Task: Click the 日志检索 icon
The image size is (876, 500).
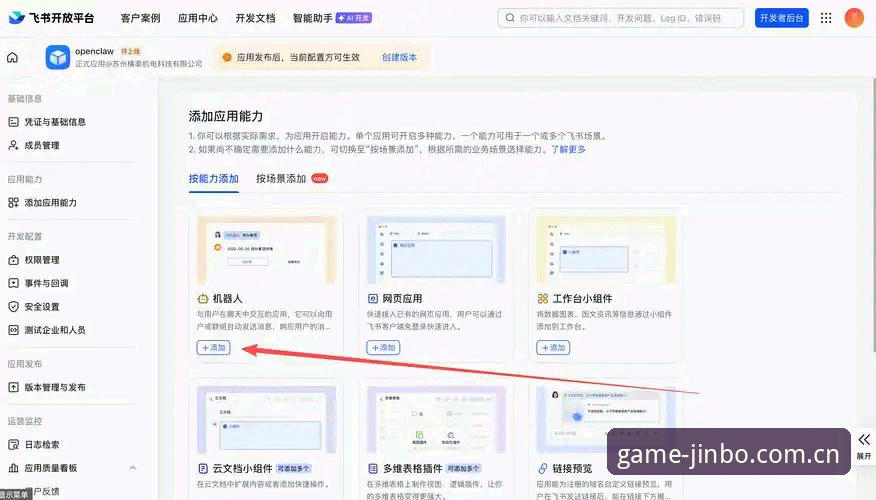Action: tap(13, 445)
